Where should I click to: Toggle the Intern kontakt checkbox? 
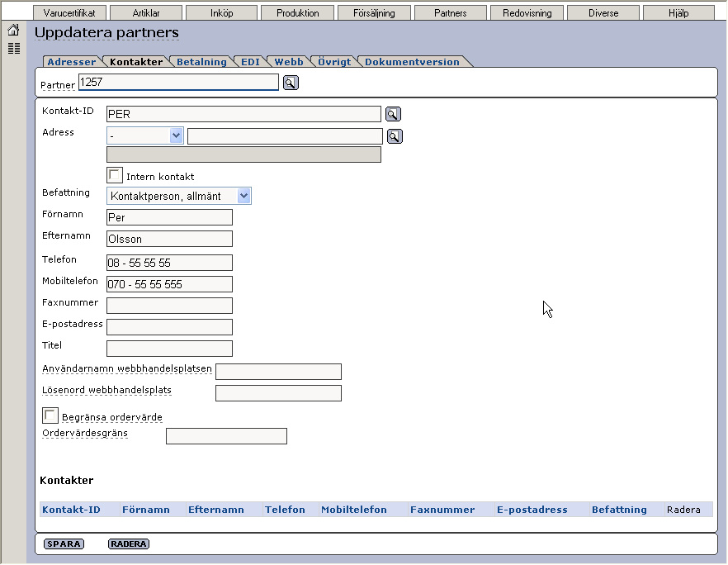click(x=115, y=175)
